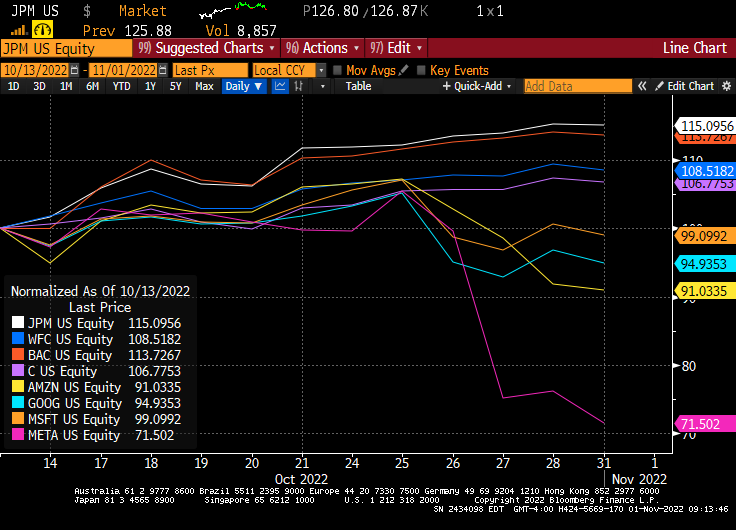Open the intraday sparkline mini chart
736x530 pixels.
point(233,10)
